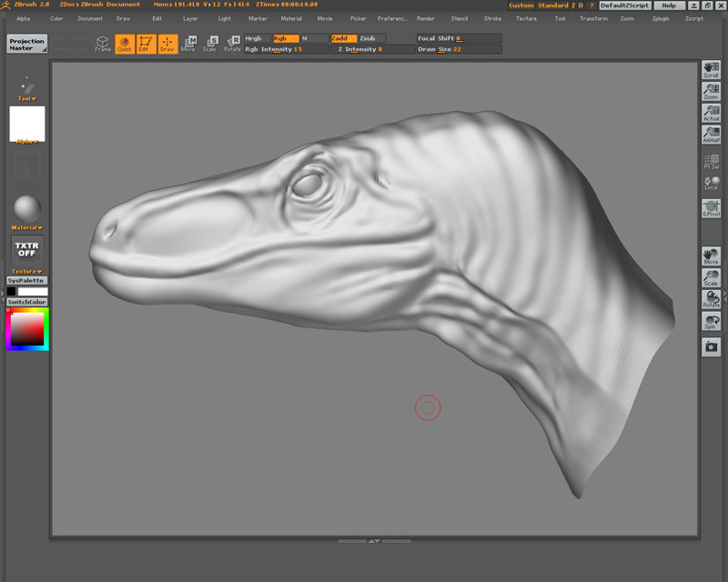
Task: Click the Zoom canvas icon
Action: point(711,92)
